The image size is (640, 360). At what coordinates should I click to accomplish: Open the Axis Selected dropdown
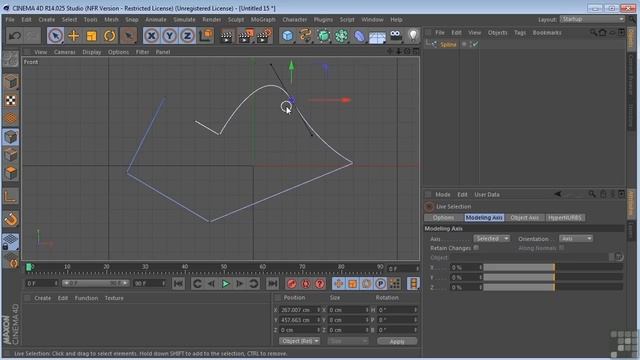(491, 238)
